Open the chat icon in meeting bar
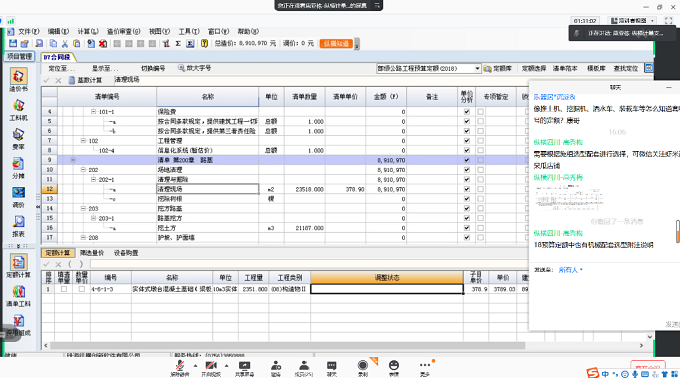680x378 pixels. [331, 365]
